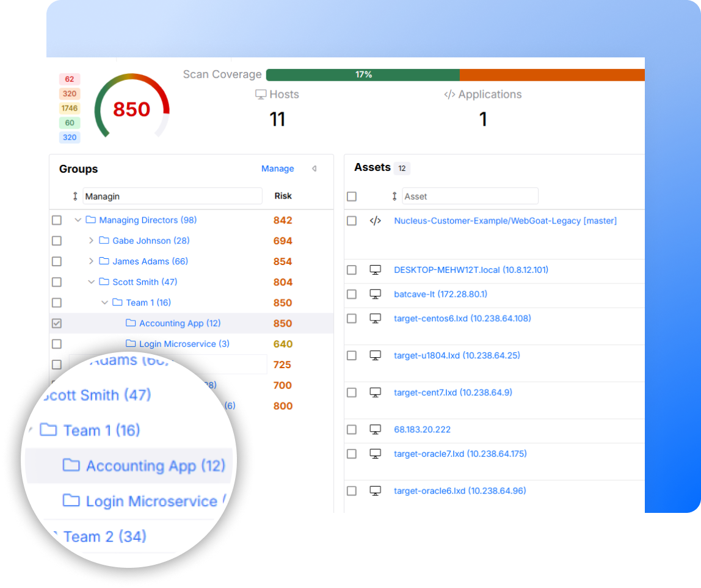The width and height of the screenshot is (701, 588).
Task: Collapse the Groups panel with triangle icon
Action: tap(314, 169)
